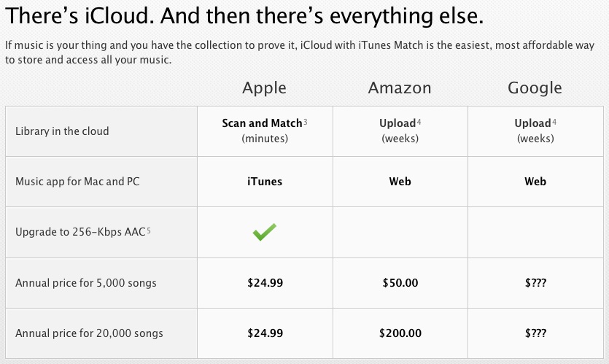Click footnote 5 beside 256-Kbps AAC
This screenshot has width=609, height=364.
coord(149,231)
